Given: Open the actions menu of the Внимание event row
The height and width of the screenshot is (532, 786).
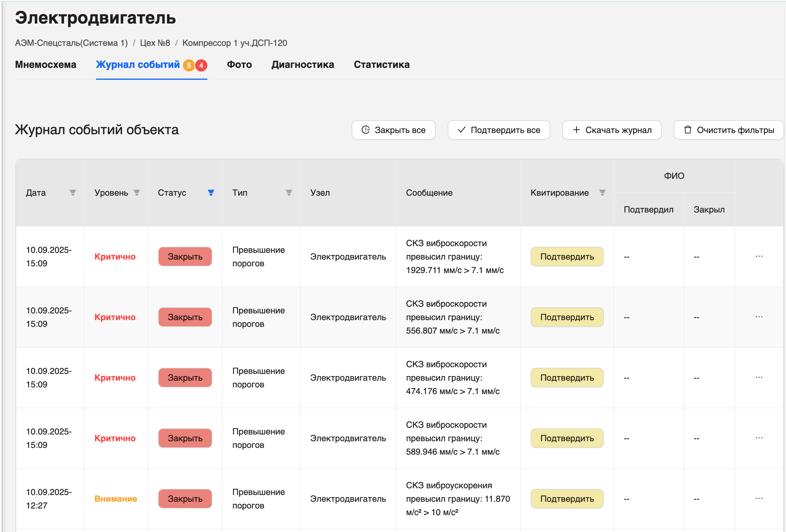Looking at the screenshot, I should (x=759, y=498).
